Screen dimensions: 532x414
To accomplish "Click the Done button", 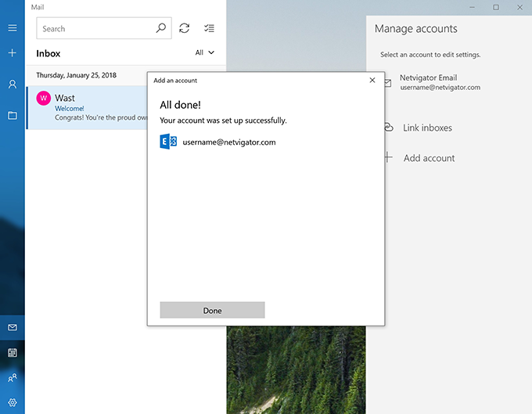I will 212,310.
